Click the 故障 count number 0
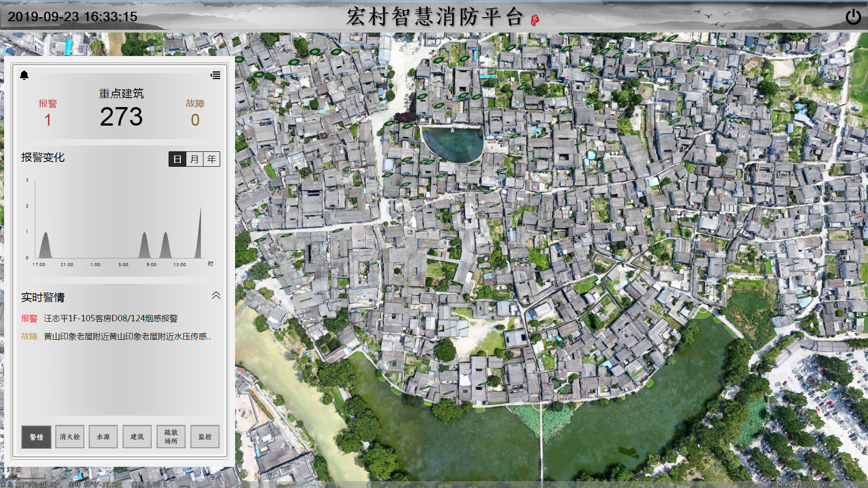Viewport: 868px width, 488px height. point(195,120)
